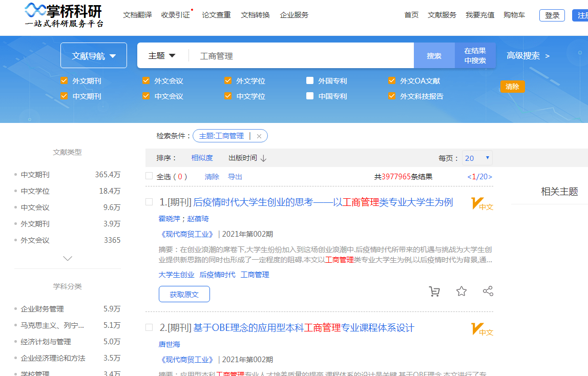Image resolution: width=588 pixels, height=376 pixels.
Task: Click the 搜索 search button
Action: coord(434,55)
